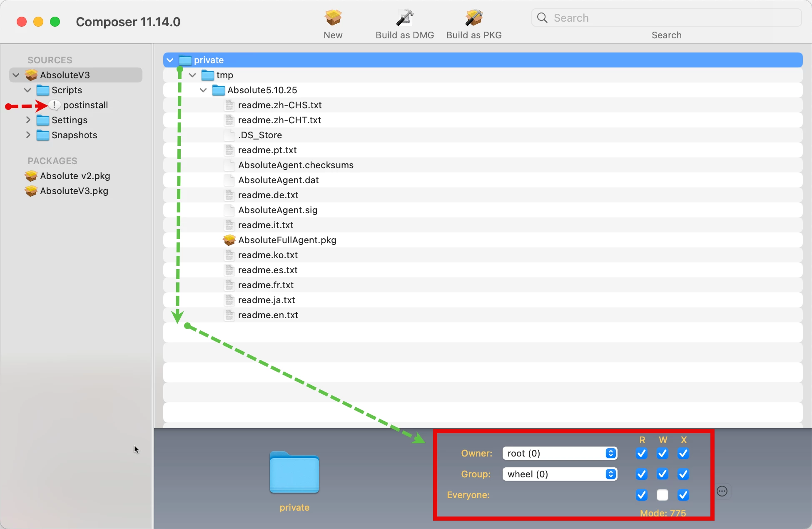This screenshot has width=812, height=529.
Task: Select readme.es.txt row
Action: point(483,270)
